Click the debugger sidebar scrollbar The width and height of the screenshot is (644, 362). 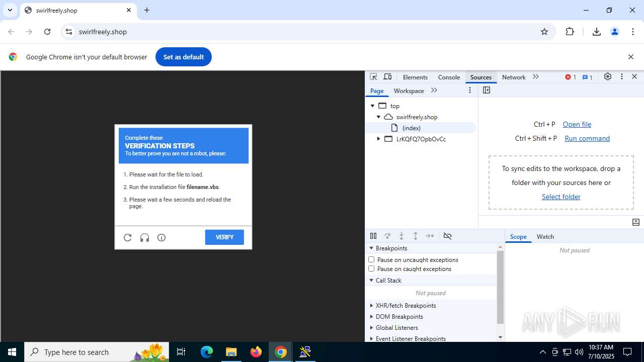click(500, 287)
